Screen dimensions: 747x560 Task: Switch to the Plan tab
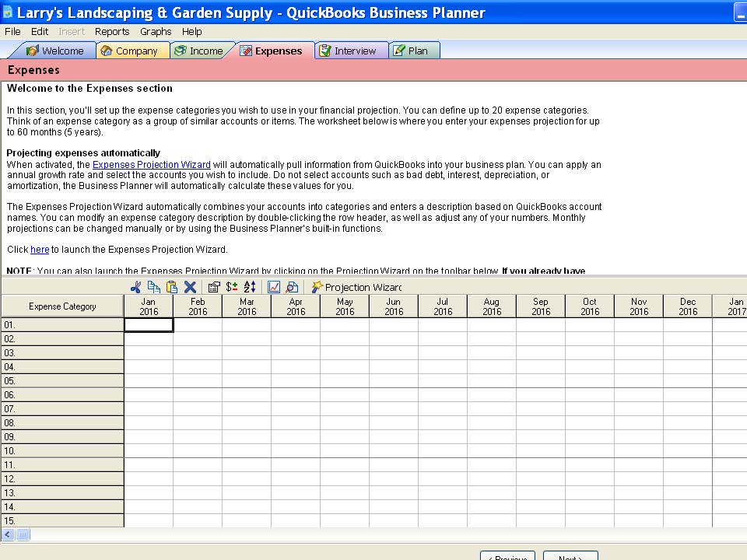click(x=413, y=51)
